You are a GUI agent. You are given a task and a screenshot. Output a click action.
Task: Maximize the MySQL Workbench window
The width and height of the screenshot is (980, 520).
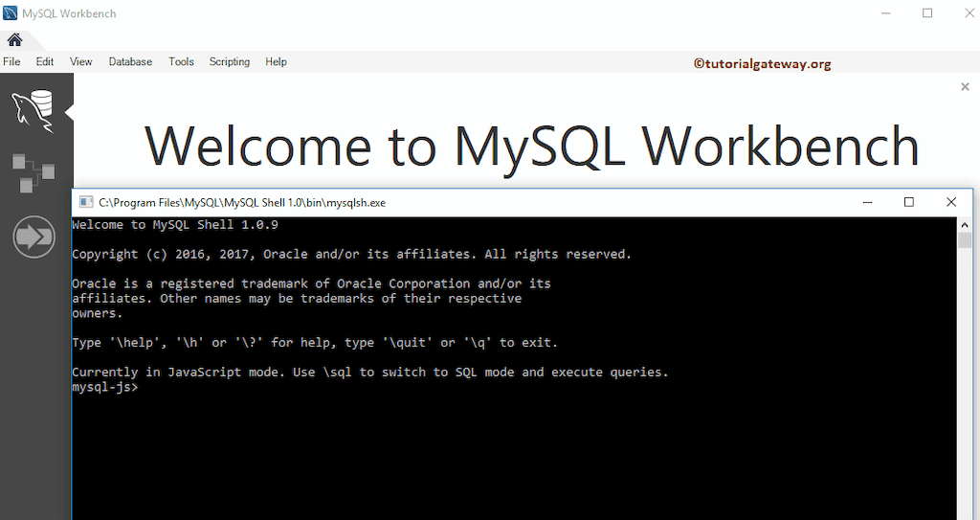pos(927,13)
